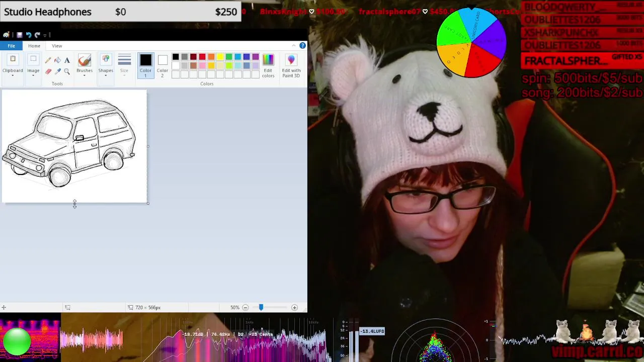Click the green circle in audio visualizer
Viewport: 644px width, 362px height.
17,342
